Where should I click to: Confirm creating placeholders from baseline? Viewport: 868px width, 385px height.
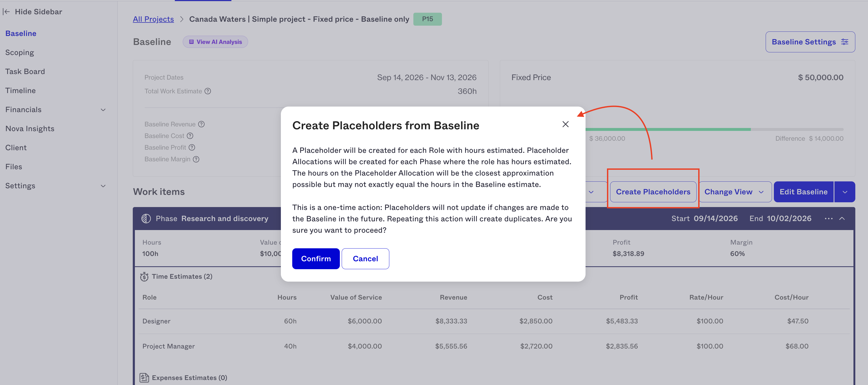pyautogui.click(x=316, y=259)
